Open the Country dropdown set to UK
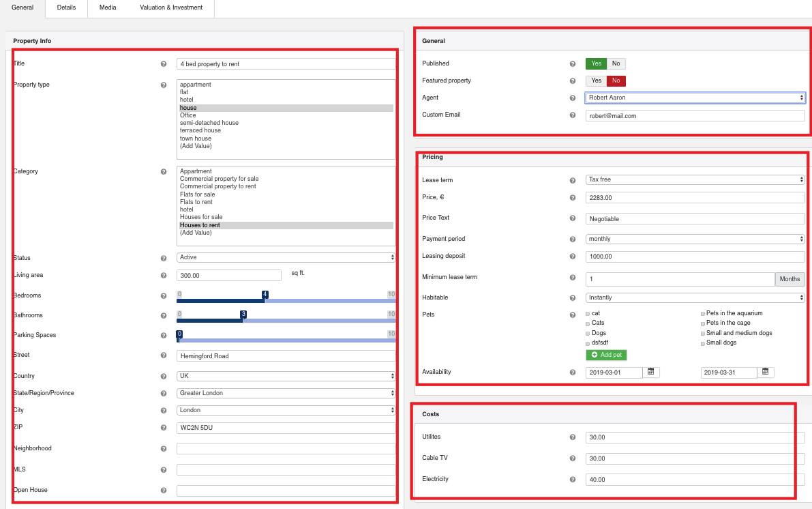 click(x=286, y=376)
